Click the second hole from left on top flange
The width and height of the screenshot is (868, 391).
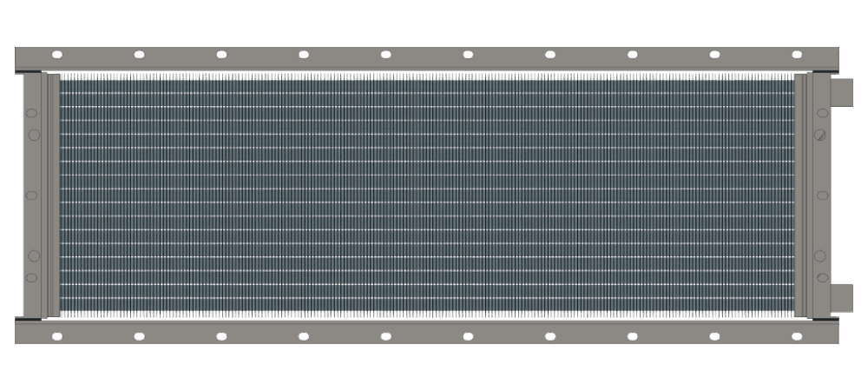[x=139, y=55]
